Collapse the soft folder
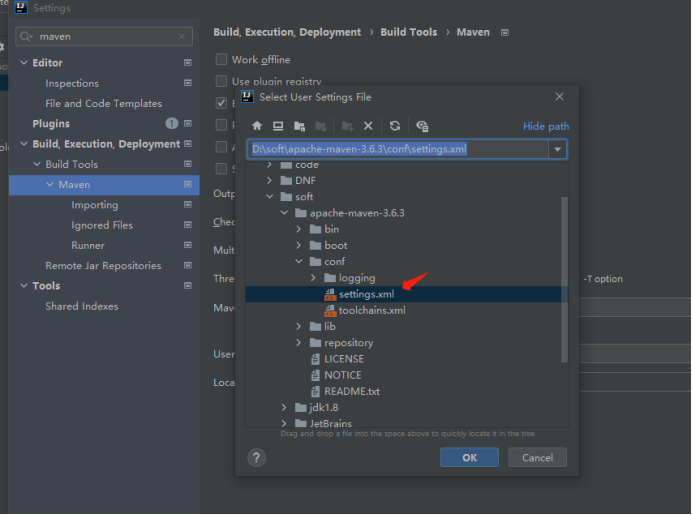692x515 pixels. [x=269, y=197]
